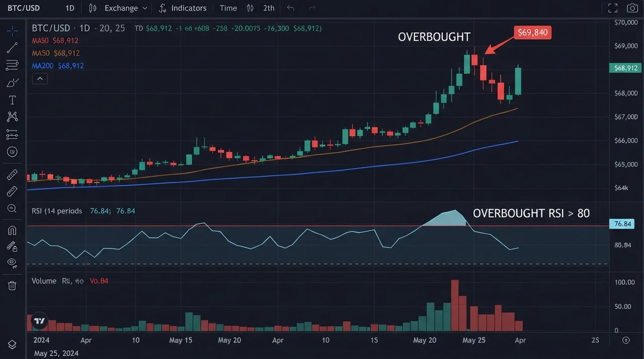Viewport: 644px width, 359px height.
Task: Click the TradingView logo badge
Action: (x=39, y=321)
